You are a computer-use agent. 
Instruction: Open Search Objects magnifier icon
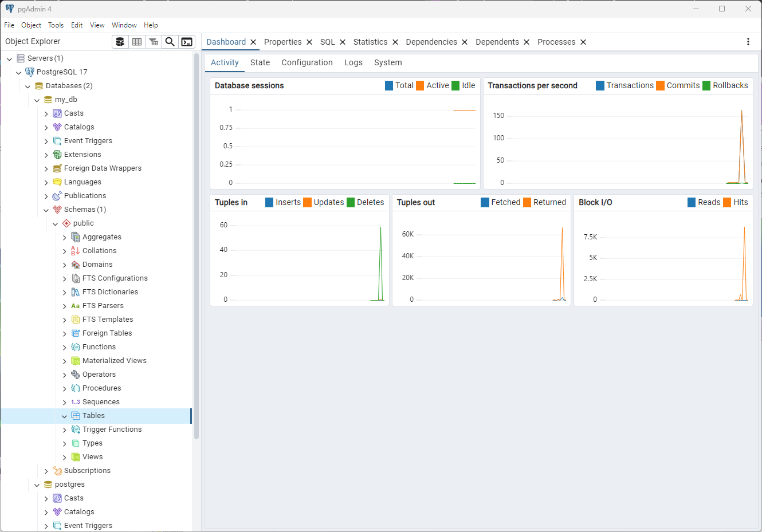click(x=170, y=42)
